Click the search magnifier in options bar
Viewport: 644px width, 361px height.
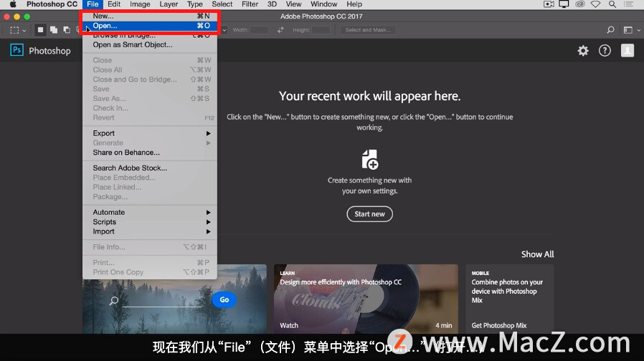click(610, 30)
